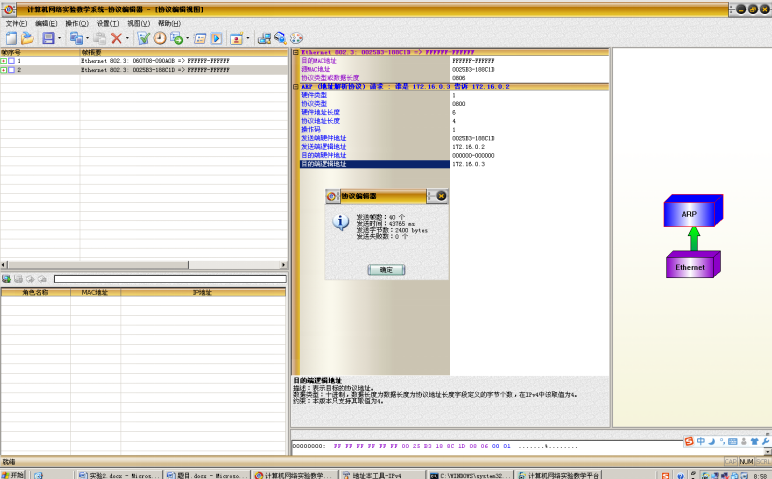
Task: Click the clock Timer toolbar icon
Action: click(x=160, y=38)
